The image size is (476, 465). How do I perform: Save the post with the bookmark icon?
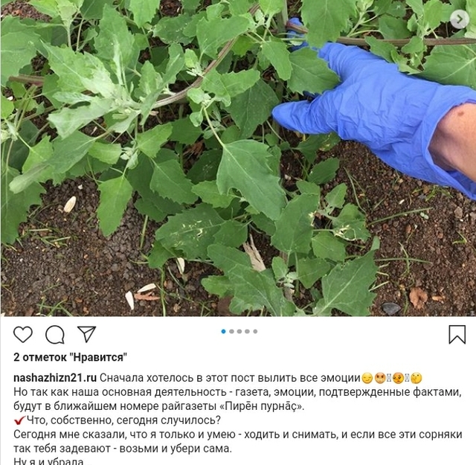click(457, 335)
